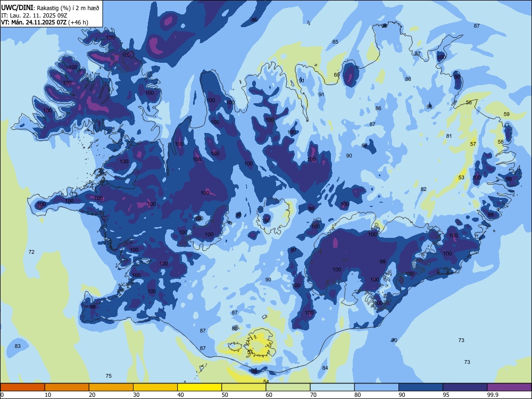Select the navy 95–99.9 legend swatch
The width and height of the screenshot is (532, 399).
point(465,387)
